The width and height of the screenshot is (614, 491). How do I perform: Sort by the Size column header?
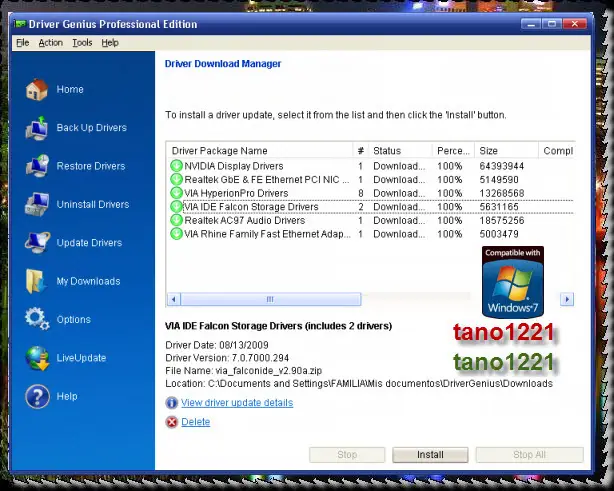point(506,151)
